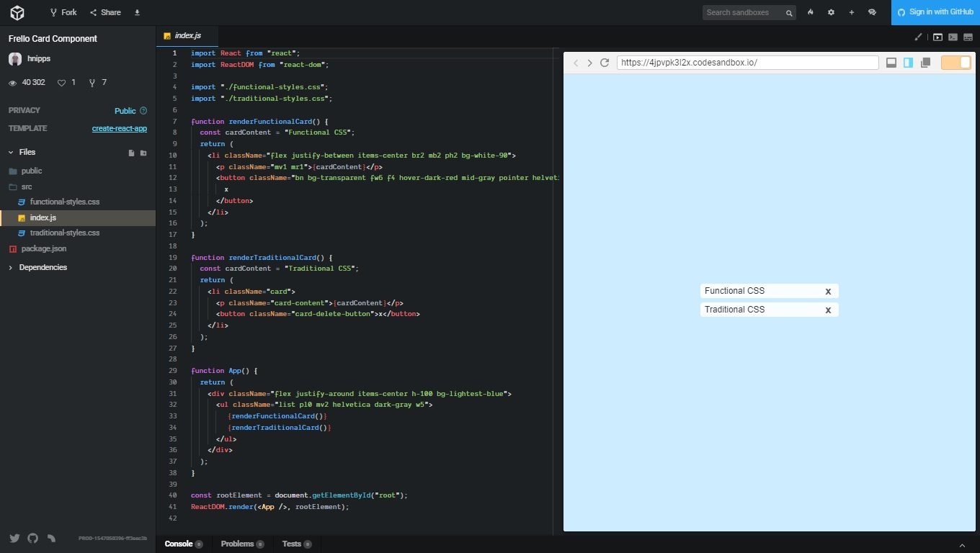Screen dimensions: 980x553
Task: Create a new directory icon
Action: (143, 153)
